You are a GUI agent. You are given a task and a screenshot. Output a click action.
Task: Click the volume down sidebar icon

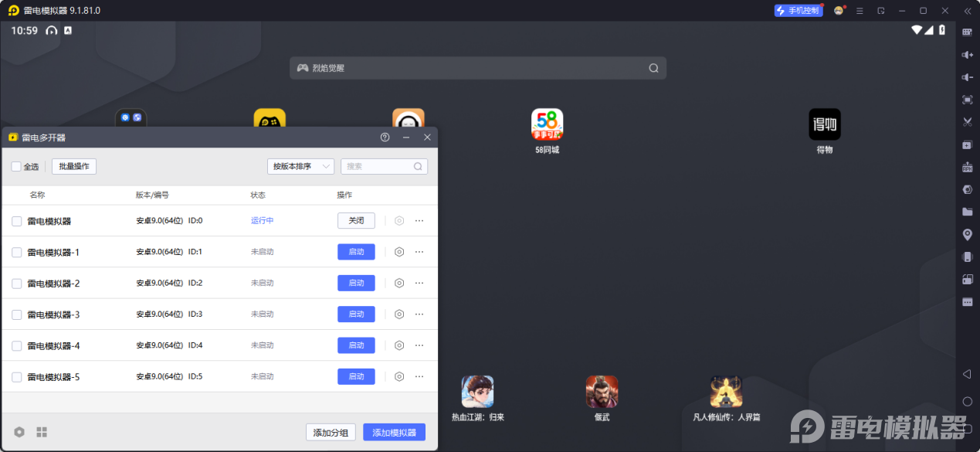pos(967,77)
